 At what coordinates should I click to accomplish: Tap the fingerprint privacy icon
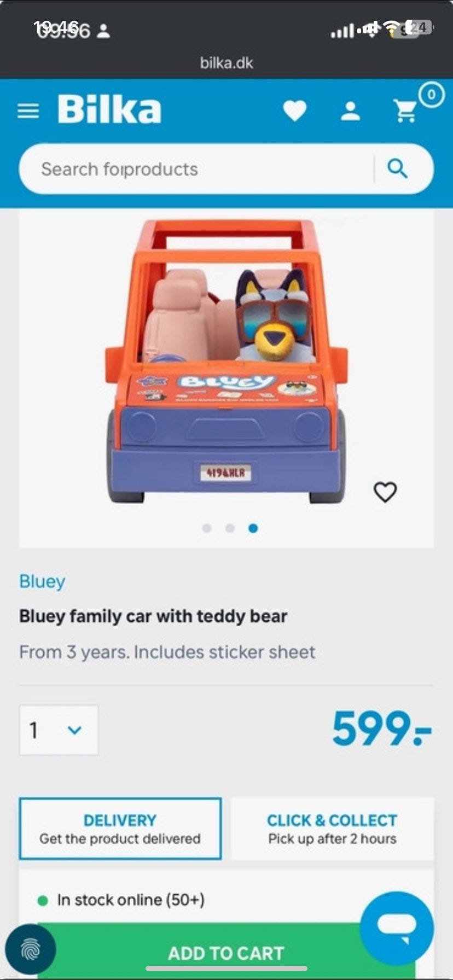[x=31, y=950]
